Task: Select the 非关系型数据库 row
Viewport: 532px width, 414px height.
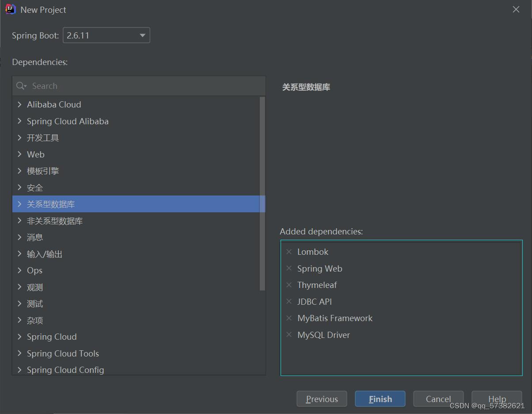Action: 136,221
